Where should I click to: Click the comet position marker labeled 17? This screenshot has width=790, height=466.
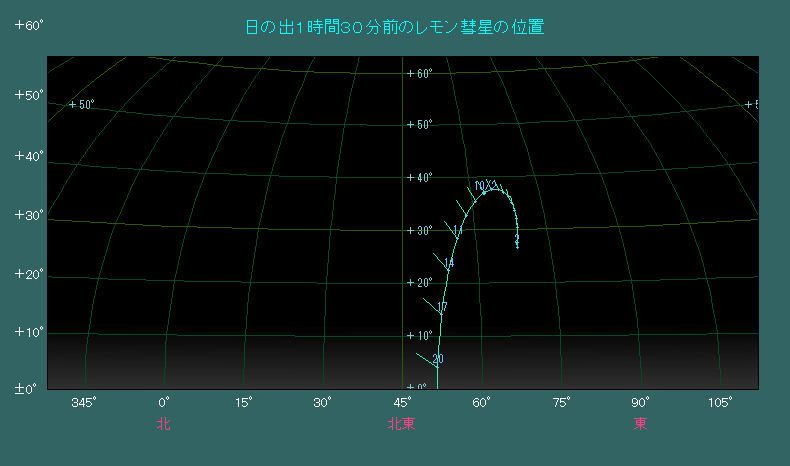tap(442, 307)
